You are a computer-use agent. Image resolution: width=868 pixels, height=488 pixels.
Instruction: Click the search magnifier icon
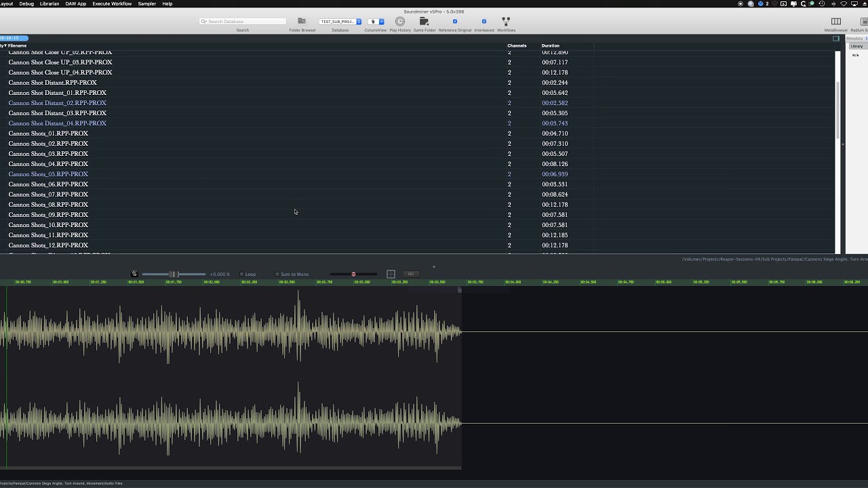[203, 21]
